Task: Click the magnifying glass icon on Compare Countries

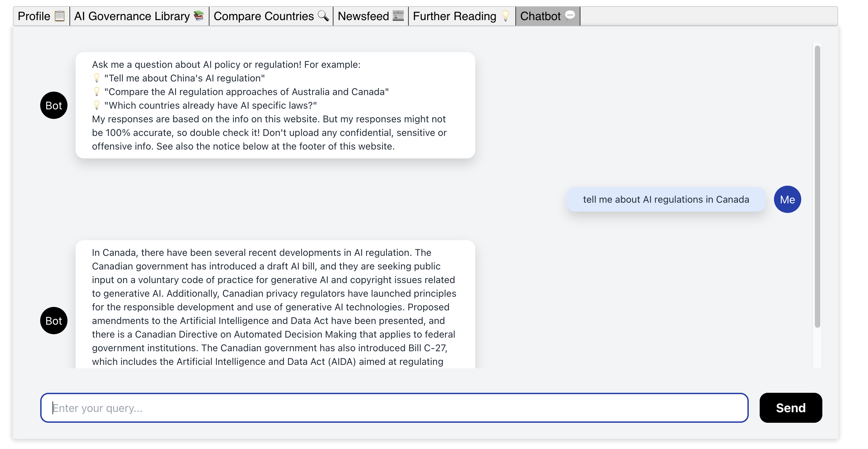Action: 323,16
